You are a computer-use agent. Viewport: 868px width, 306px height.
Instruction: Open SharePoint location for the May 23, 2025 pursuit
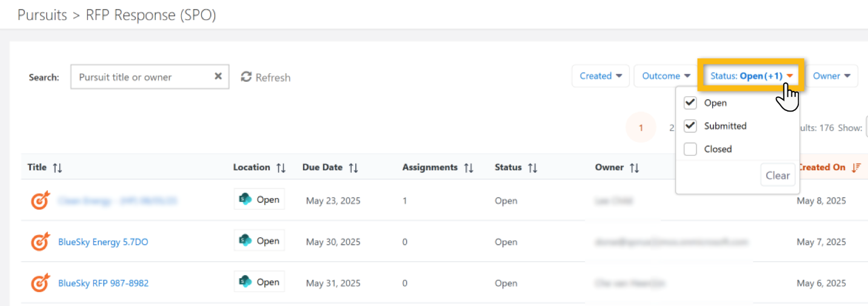(x=259, y=199)
